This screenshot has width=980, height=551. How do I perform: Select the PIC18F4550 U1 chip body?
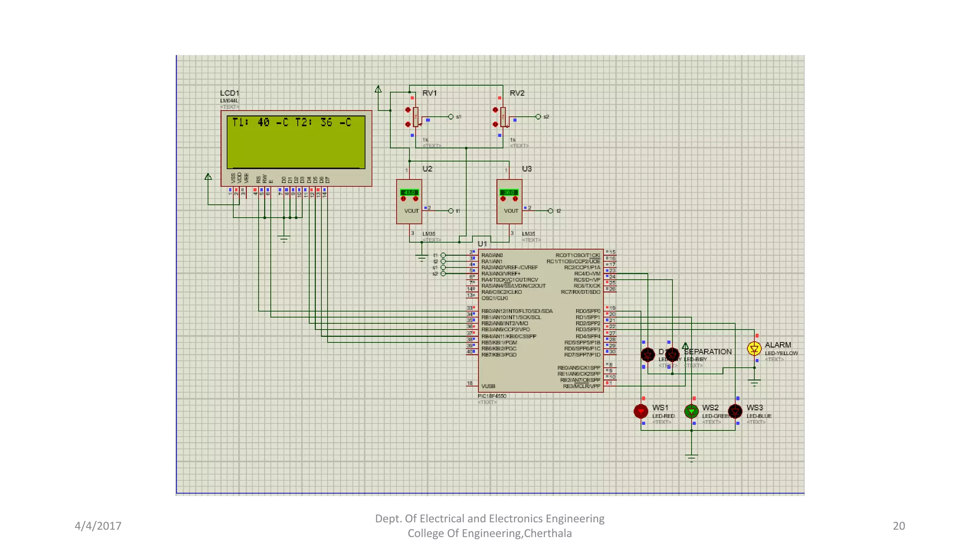541,320
